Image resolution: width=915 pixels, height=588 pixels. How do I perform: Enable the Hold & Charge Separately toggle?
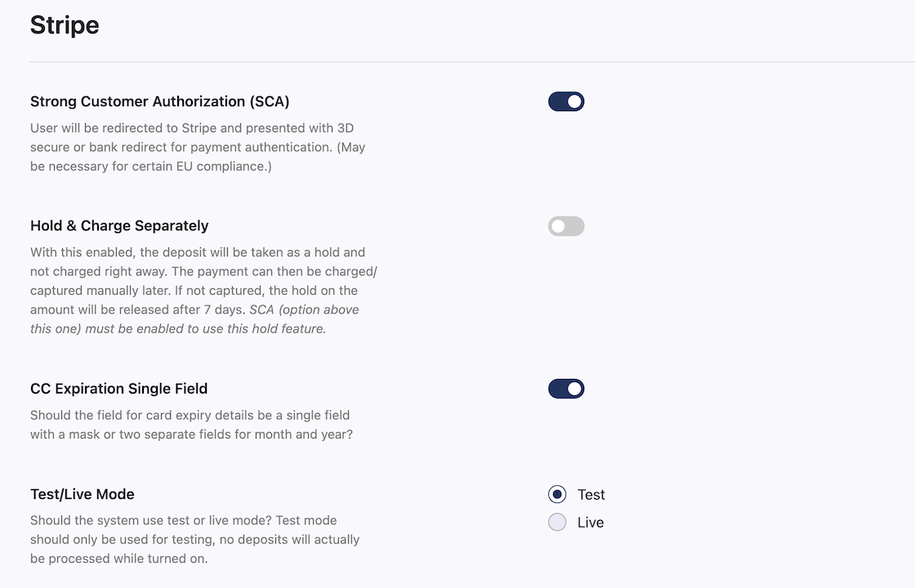566,226
